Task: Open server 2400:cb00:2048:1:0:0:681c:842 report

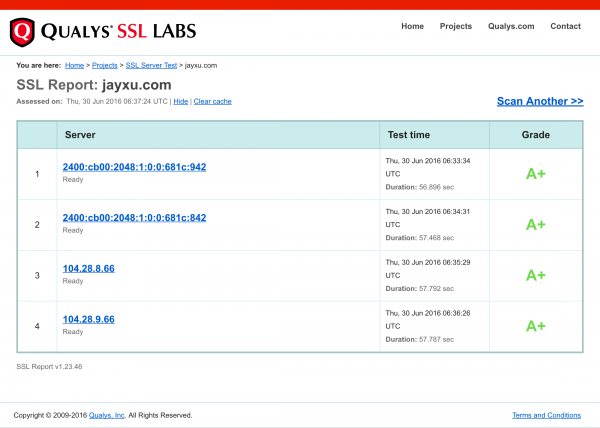Action: click(134, 218)
